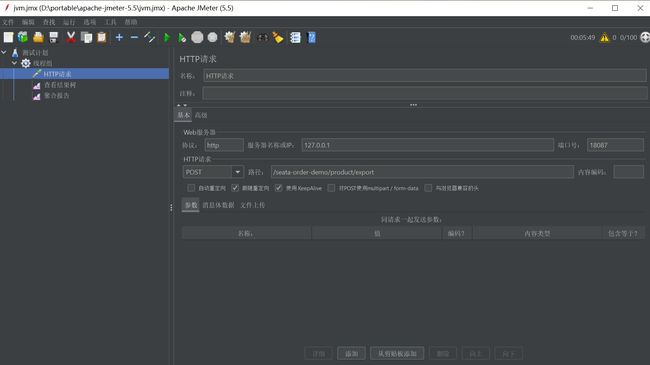Image resolution: width=650 pixels, height=365 pixels.
Task: Click the New test plan icon
Action: click(8, 37)
